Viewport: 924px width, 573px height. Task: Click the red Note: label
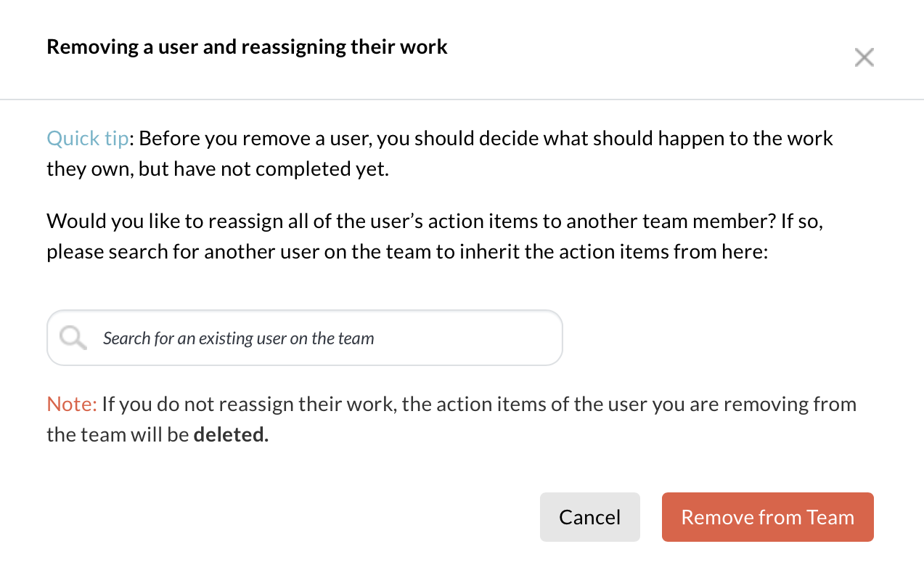click(72, 404)
